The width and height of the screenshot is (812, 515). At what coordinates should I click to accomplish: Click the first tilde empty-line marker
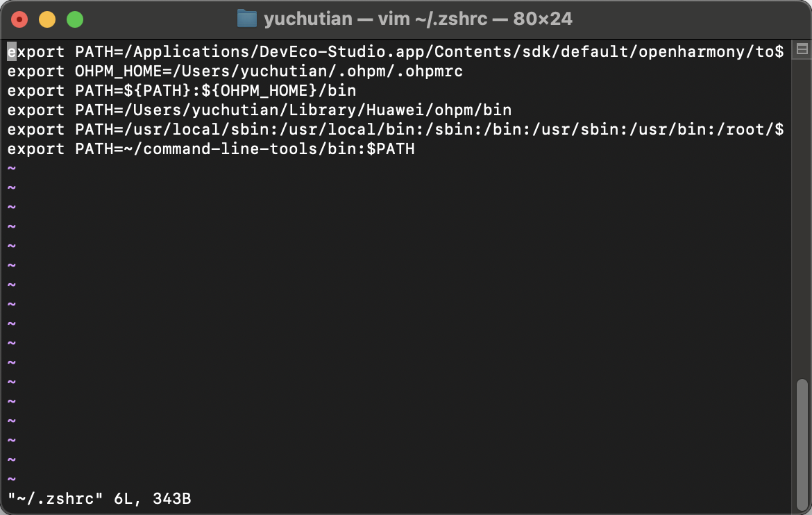click(x=12, y=169)
